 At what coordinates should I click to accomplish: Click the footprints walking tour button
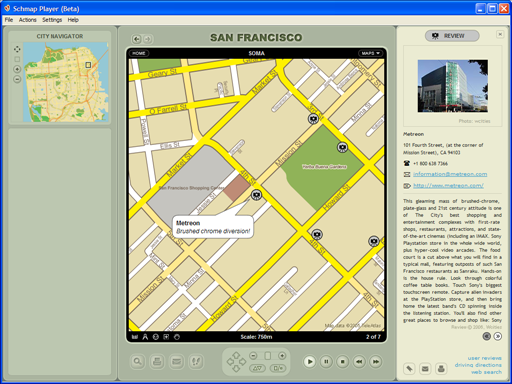coord(196,361)
